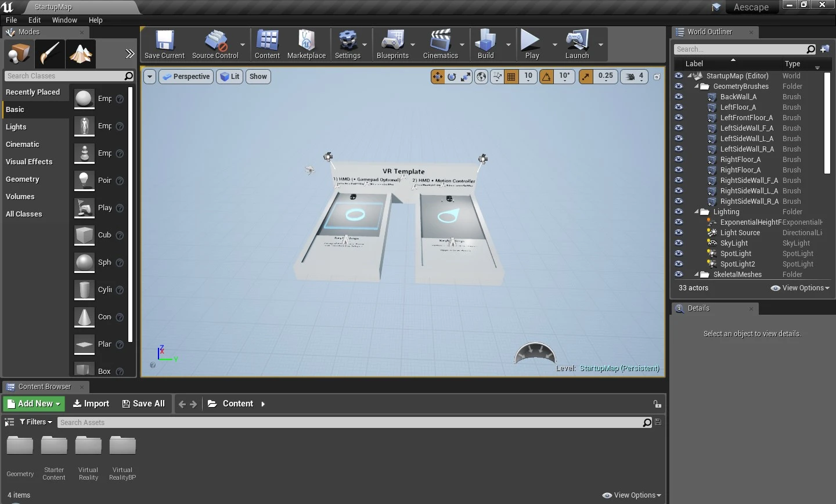Open World Outliner View Options

pyautogui.click(x=800, y=288)
